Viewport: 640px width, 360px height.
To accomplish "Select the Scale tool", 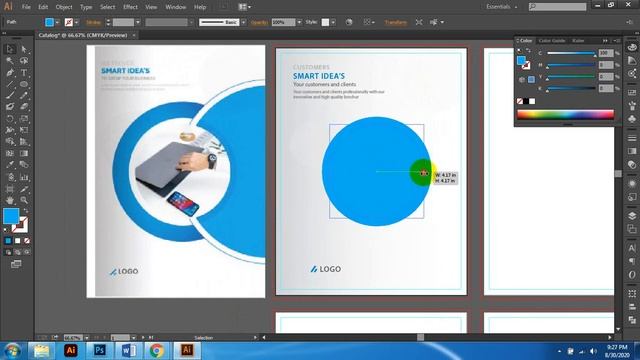I will 24,119.
